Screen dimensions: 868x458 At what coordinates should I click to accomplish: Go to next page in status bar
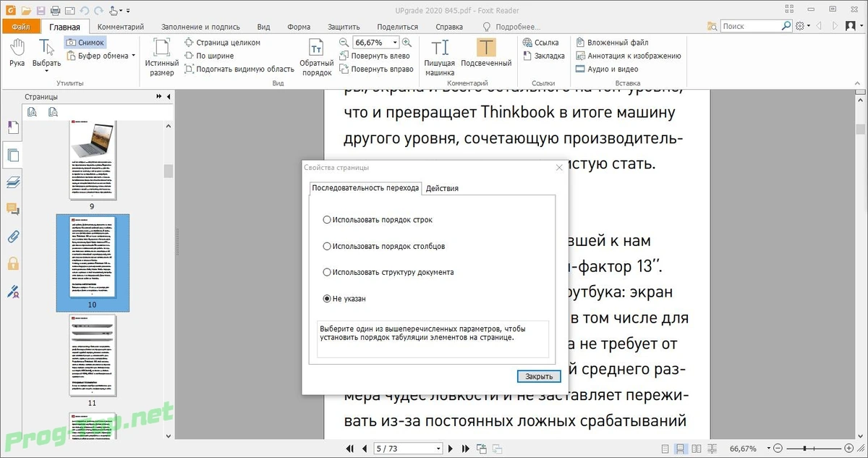point(451,449)
